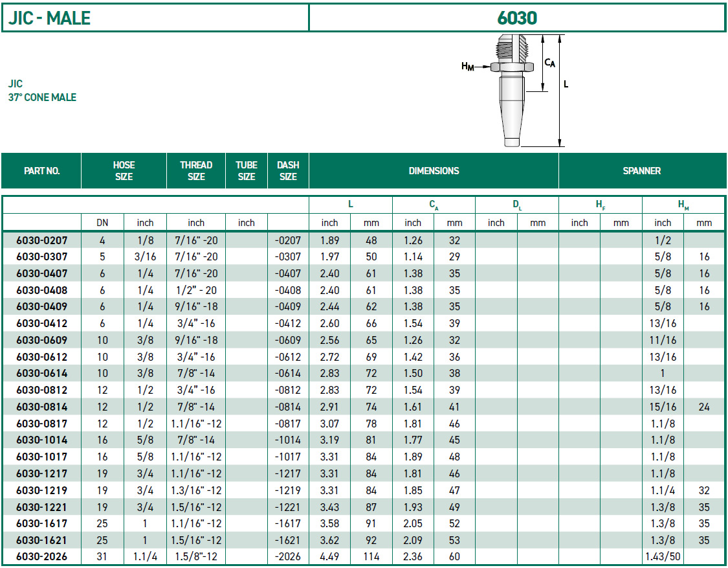Screen dimensions: 728x568
Task: Click part number 6030-0817
Action: [x=42, y=424]
